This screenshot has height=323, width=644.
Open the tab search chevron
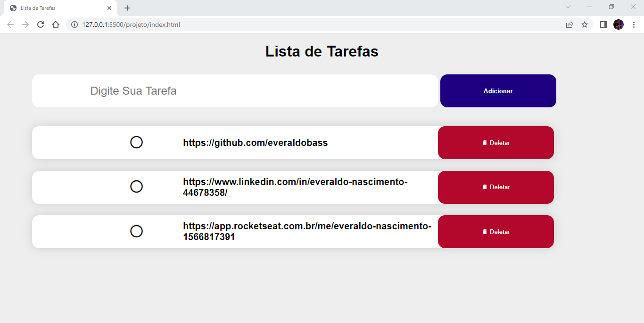(568, 7)
